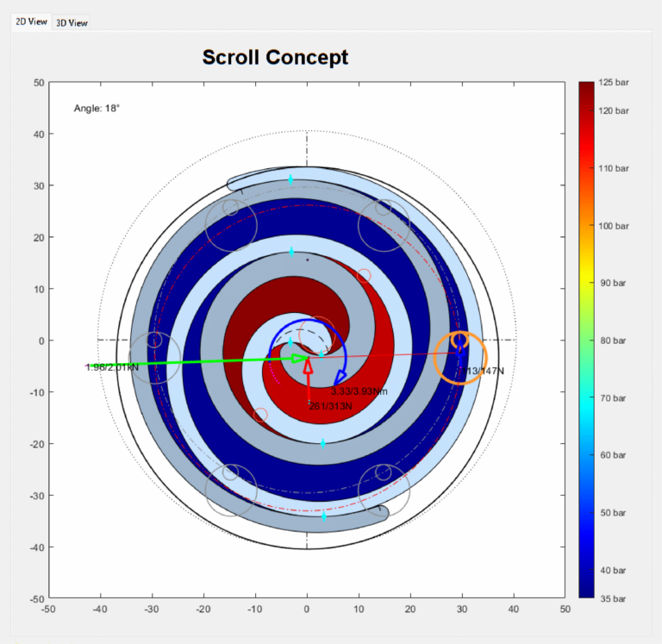The image size is (662, 644).
Task: Click the Angle: 18° annotation
Action: click(x=97, y=109)
